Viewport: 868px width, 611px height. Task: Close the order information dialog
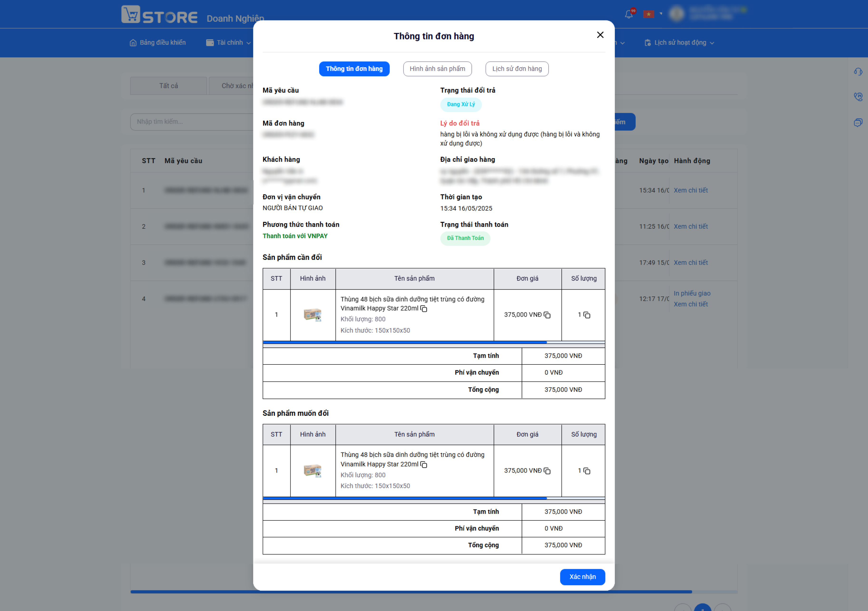(x=600, y=35)
